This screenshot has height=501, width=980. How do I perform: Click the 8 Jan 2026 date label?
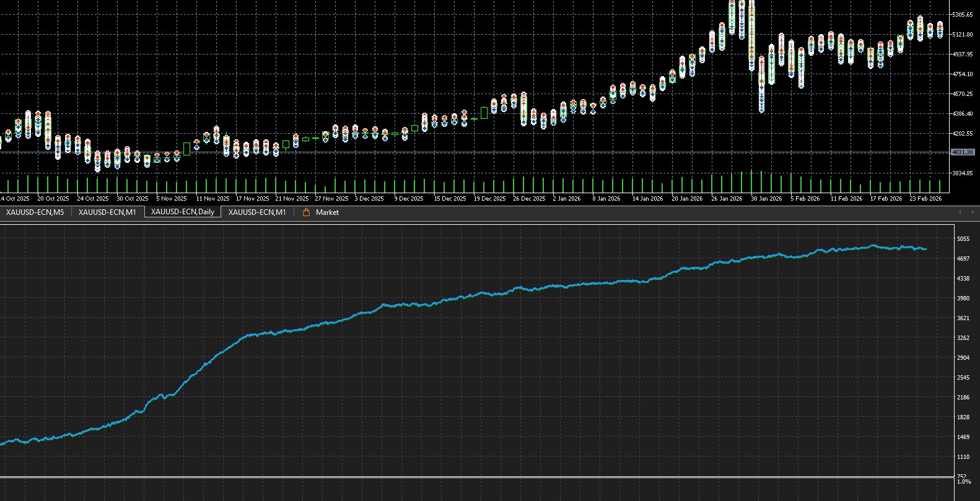click(606, 199)
